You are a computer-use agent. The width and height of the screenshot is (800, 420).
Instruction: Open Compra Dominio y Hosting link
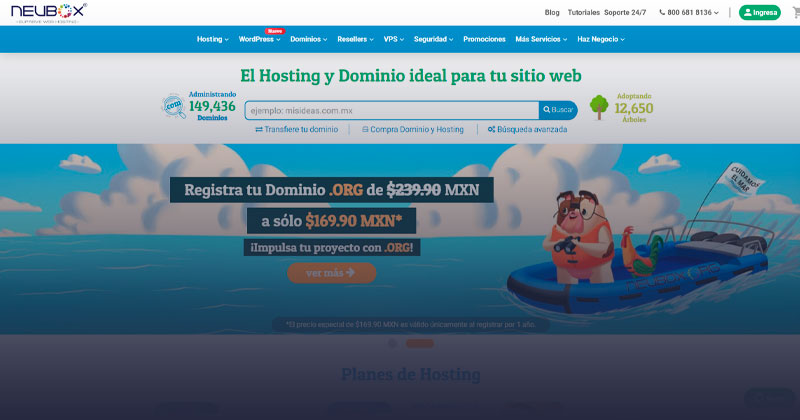[x=413, y=130]
